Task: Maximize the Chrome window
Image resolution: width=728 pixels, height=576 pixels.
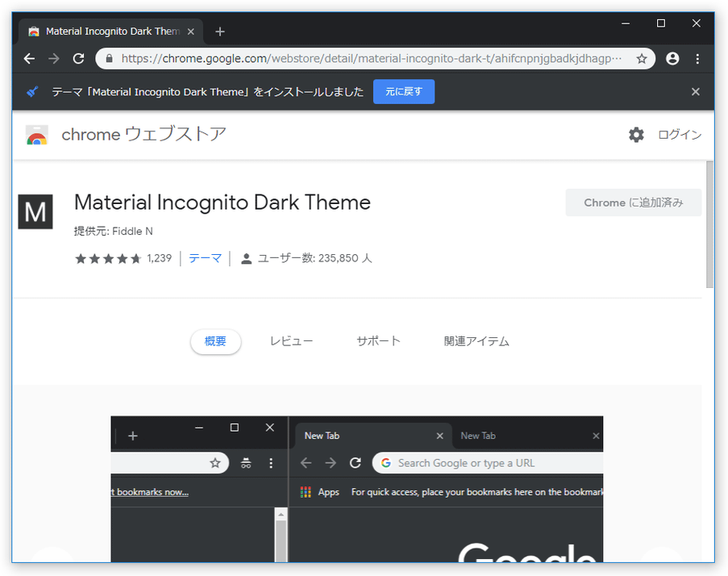Action: tap(660, 23)
